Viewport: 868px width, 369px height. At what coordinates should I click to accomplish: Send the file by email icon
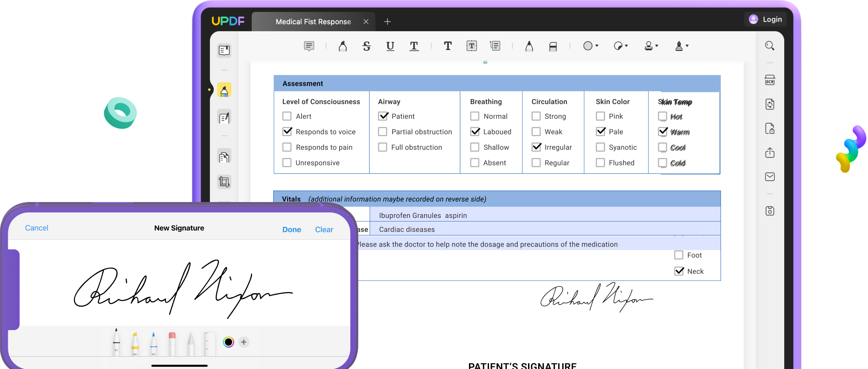point(770,176)
